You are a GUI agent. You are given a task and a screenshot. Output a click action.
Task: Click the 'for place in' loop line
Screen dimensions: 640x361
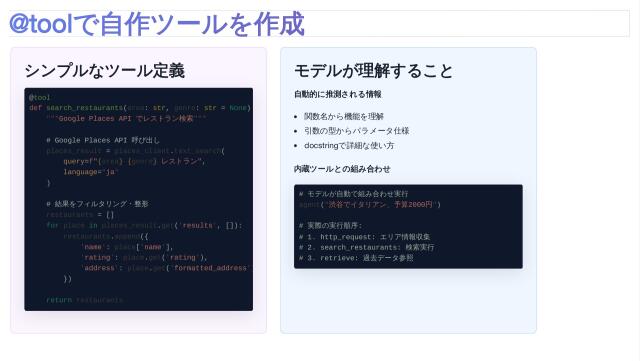click(x=144, y=225)
